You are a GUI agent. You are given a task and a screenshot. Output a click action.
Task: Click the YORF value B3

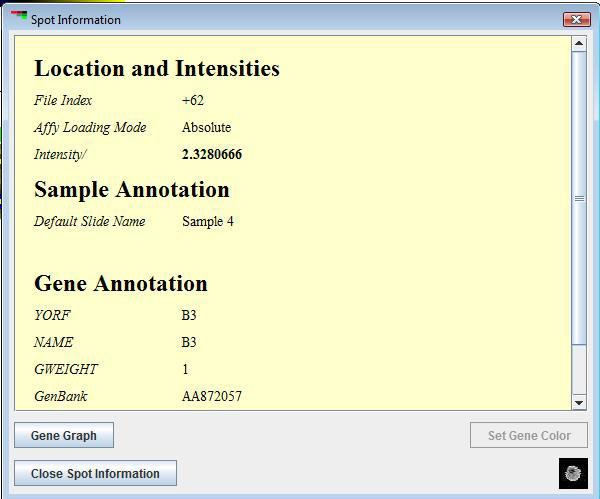tap(189, 316)
